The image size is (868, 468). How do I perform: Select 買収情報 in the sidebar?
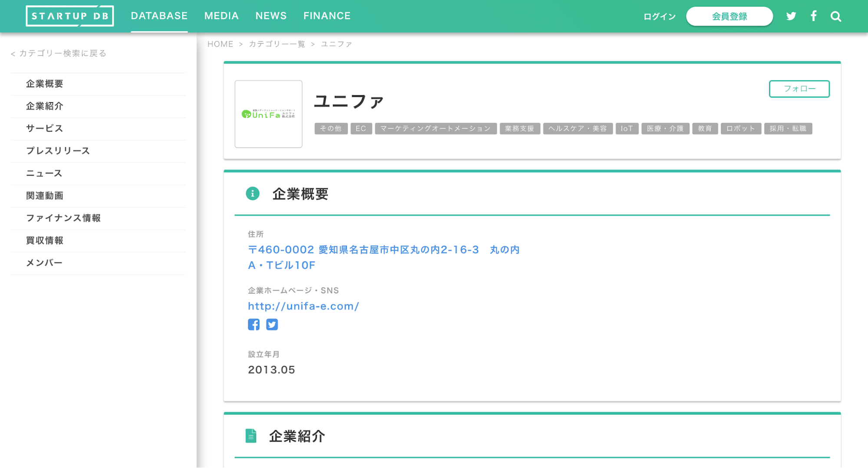[x=98, y=241]
